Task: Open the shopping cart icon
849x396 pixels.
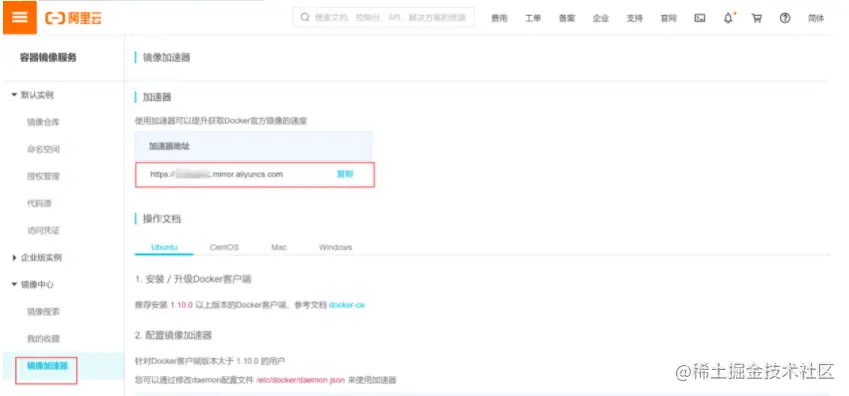Action: coord(756,18)
